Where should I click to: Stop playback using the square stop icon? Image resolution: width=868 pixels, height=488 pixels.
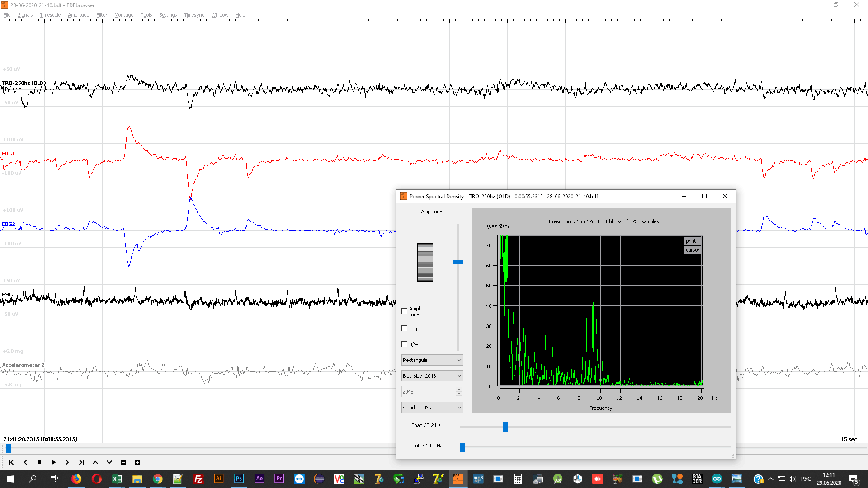[x=39, y=462]
